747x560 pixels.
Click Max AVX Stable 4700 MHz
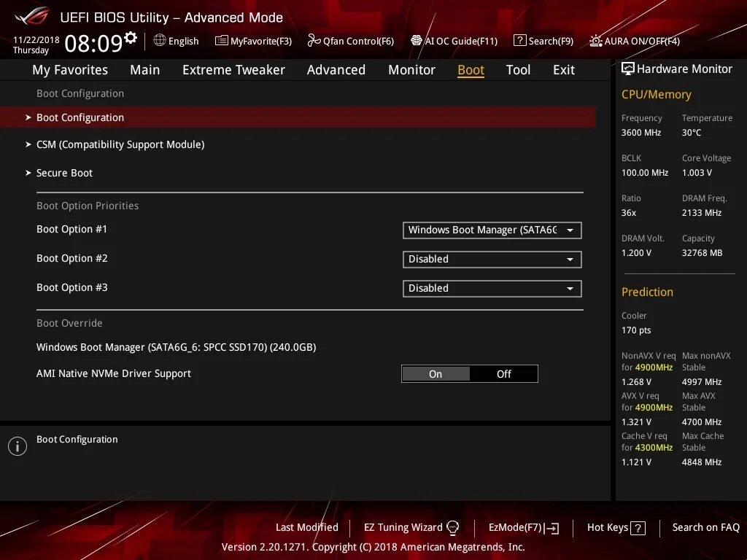click(701, 422)
